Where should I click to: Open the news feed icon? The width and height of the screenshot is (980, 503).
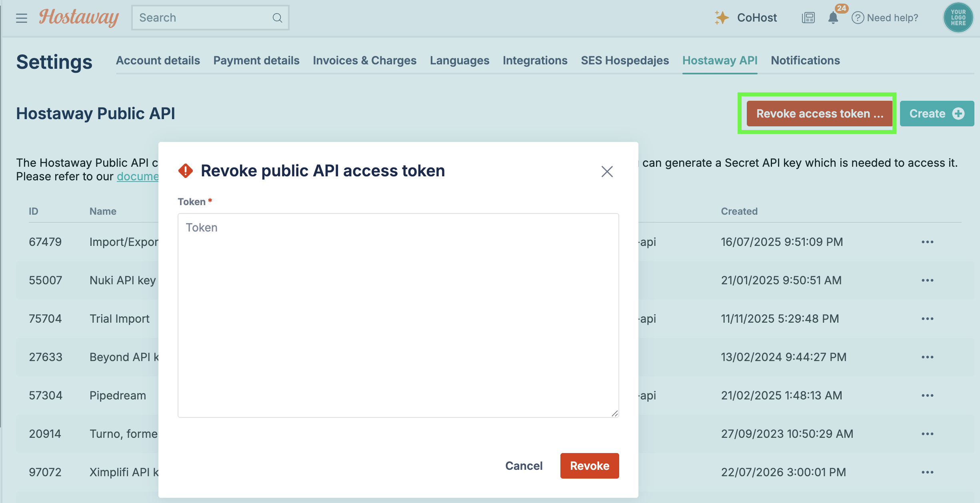coord(808,18)
